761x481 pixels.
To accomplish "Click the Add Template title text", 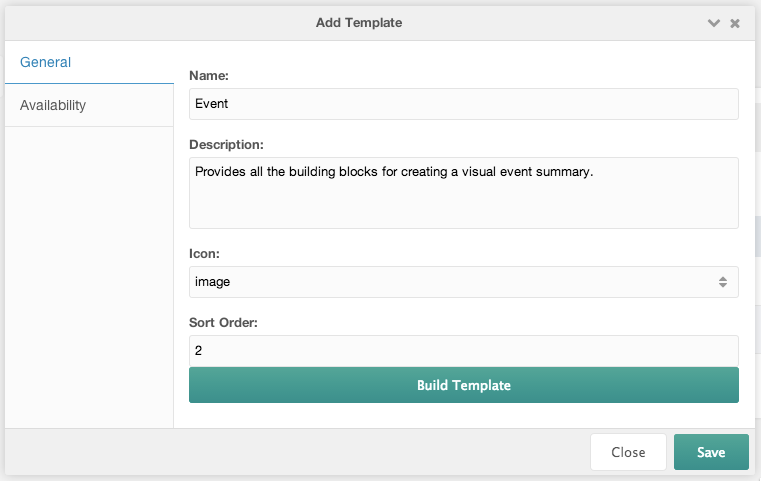I will coord(359,23).
